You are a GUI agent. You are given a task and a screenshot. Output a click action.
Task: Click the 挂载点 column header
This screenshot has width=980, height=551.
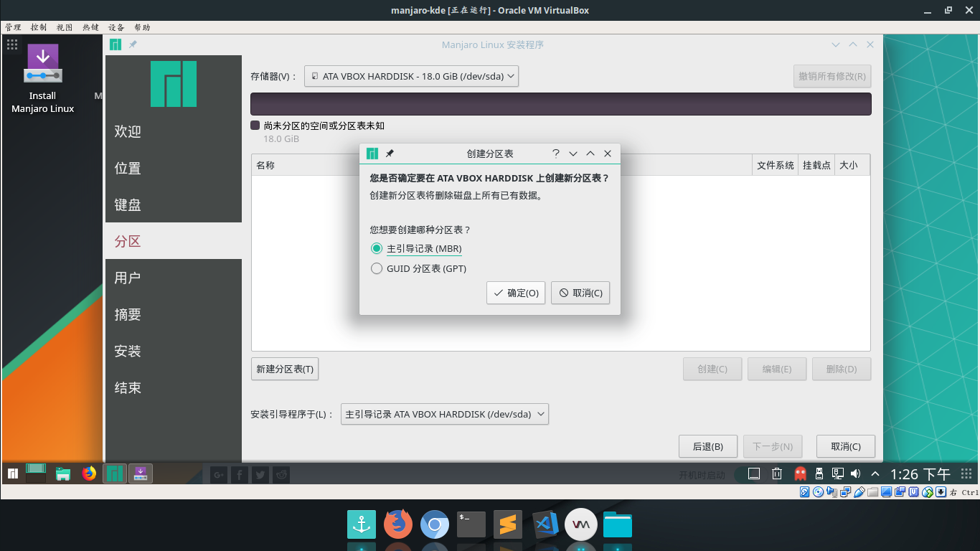[816, 165]
